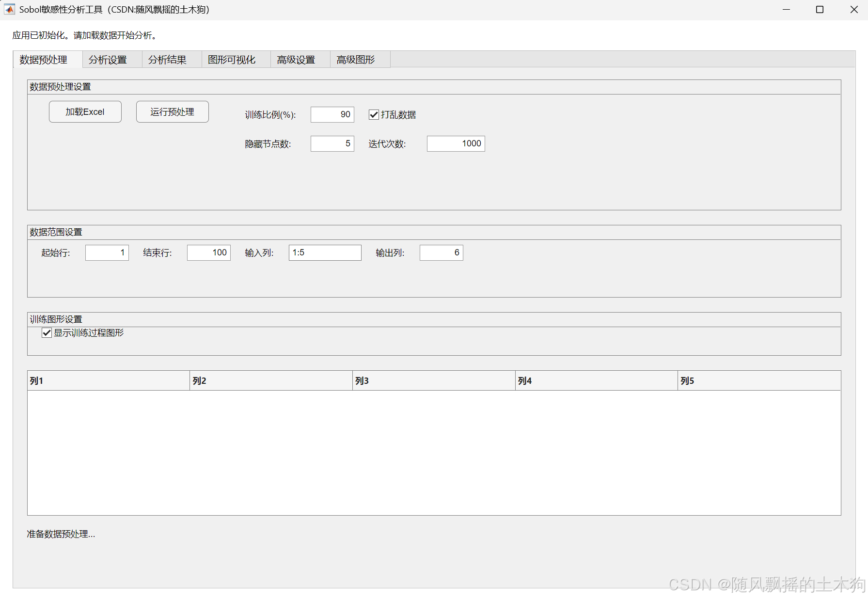Viewport: 868px width, 599px height.
Task: Open the 高级设置 tab
Action: (300, 59)
